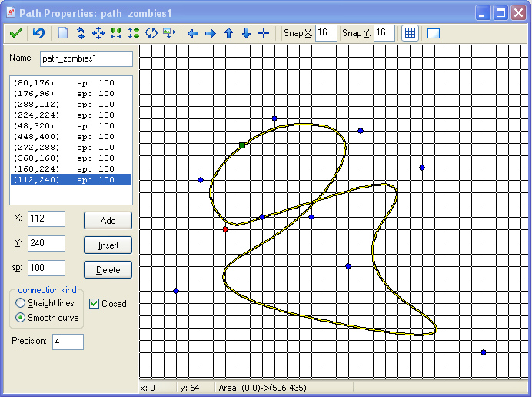Shift the view up with the arrow
Image resolution: width=532 pixels, height=397 pixels.
(228, 33)
